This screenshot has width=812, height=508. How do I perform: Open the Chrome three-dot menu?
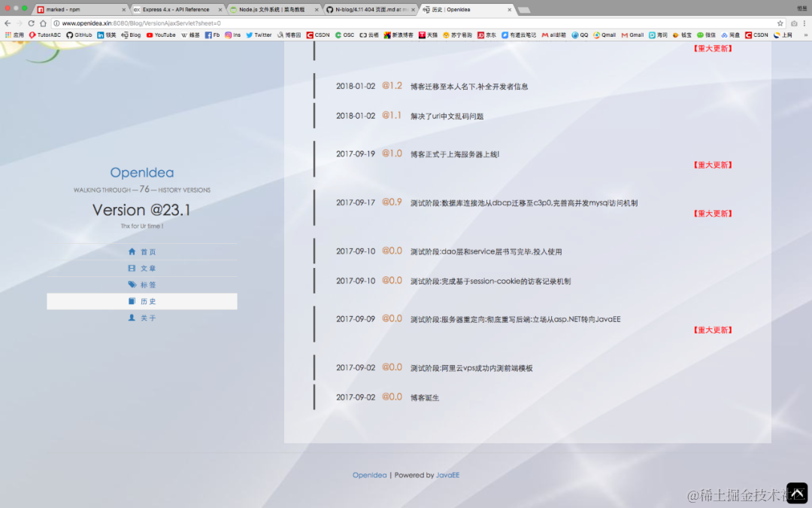tap(804, 23)
